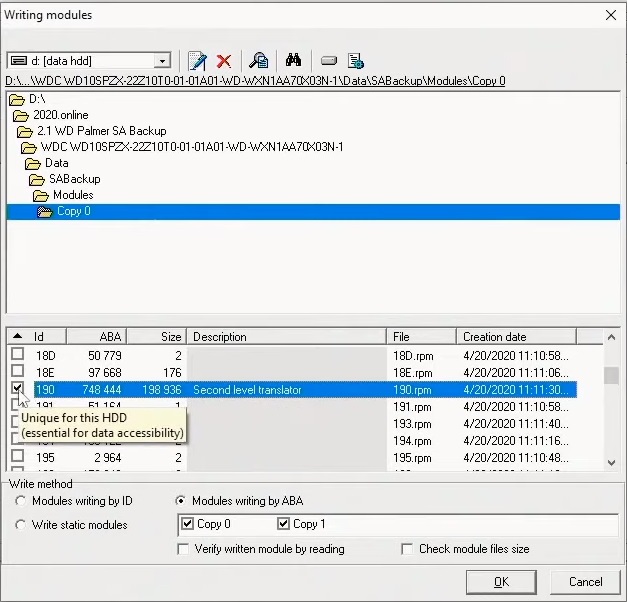Click the gray drive icon in toolbar

click(x=329, y=60)
